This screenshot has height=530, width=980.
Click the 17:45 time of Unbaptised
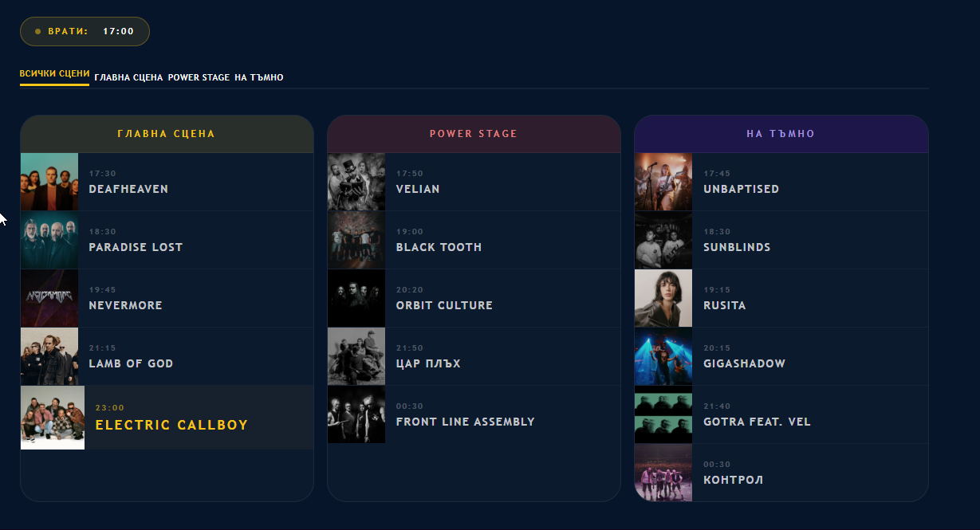[717, 174]
